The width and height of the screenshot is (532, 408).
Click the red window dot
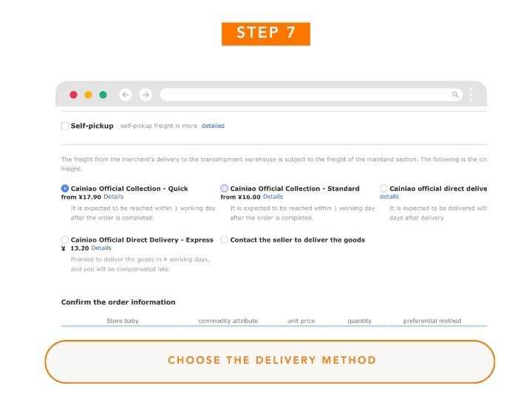click(73, 95)
